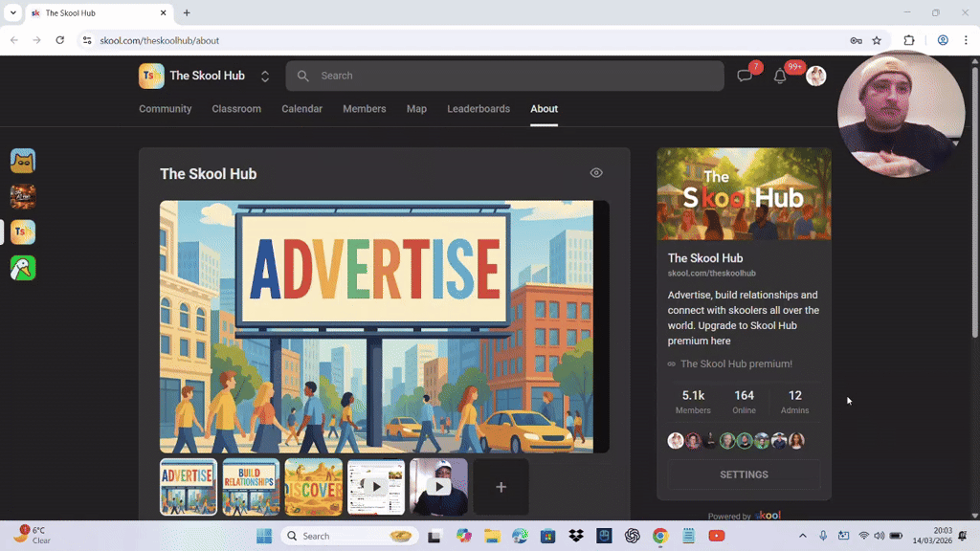The width and height of the screenshot is (980, 551).
Task: Switch to the cat group in sidebar
Action: click(23, 161)
